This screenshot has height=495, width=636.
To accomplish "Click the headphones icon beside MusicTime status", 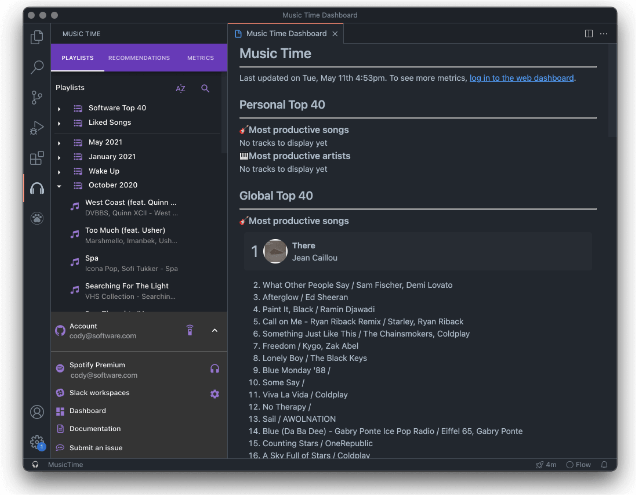I will (35, 465).
